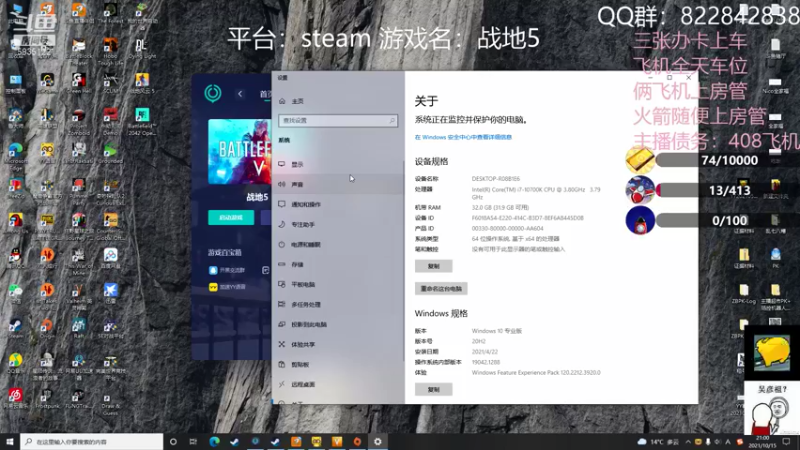Viewport: 800px width, 450px height.
Task: Open weather 14°C widget on taskbar
Action: [658, 442]
